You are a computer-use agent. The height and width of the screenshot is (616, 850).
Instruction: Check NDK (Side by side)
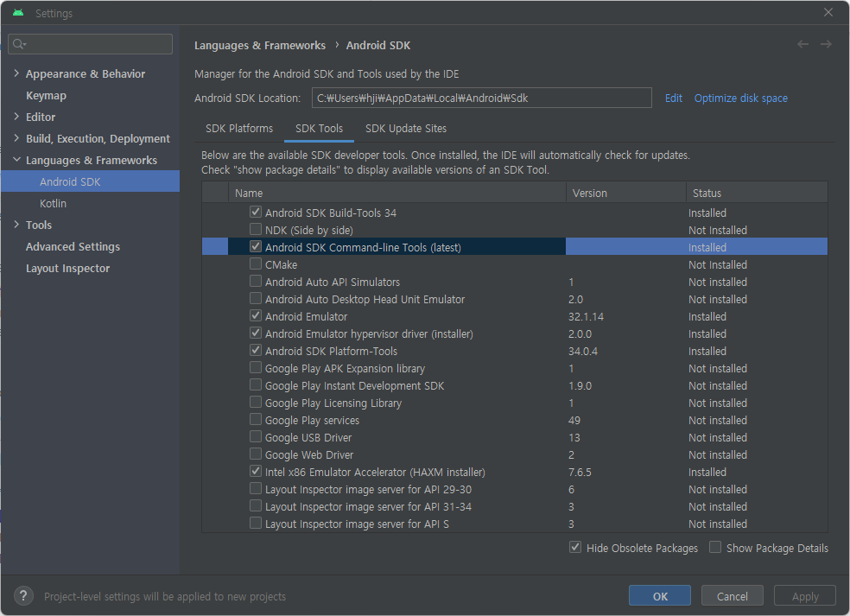tap(256, 229)
